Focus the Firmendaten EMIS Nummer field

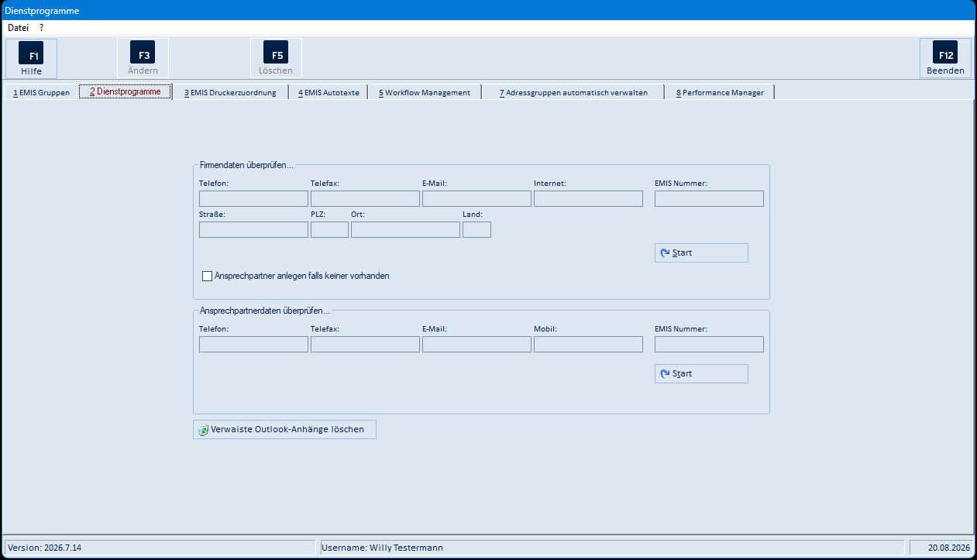pyautogui.click(x=709, y=199)
